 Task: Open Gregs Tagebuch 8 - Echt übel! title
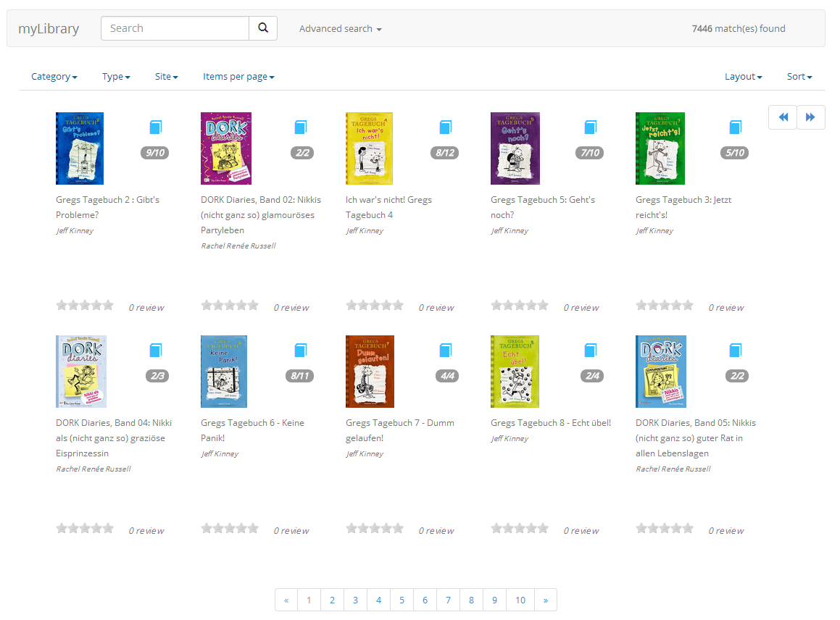tap(550, 423)
